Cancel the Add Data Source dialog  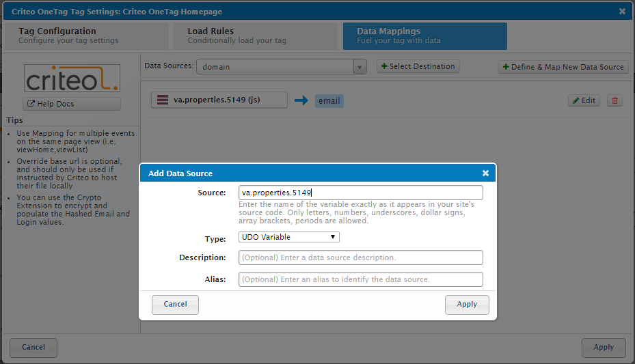pos(175,305)
